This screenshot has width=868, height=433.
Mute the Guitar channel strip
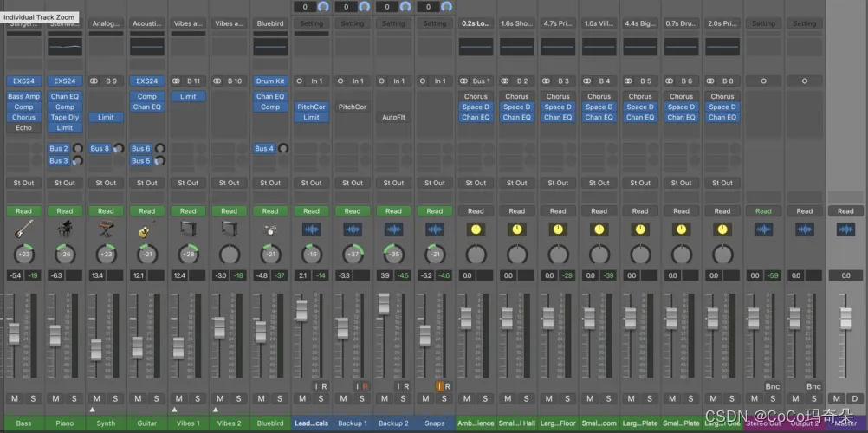click(x=138, y=398)
